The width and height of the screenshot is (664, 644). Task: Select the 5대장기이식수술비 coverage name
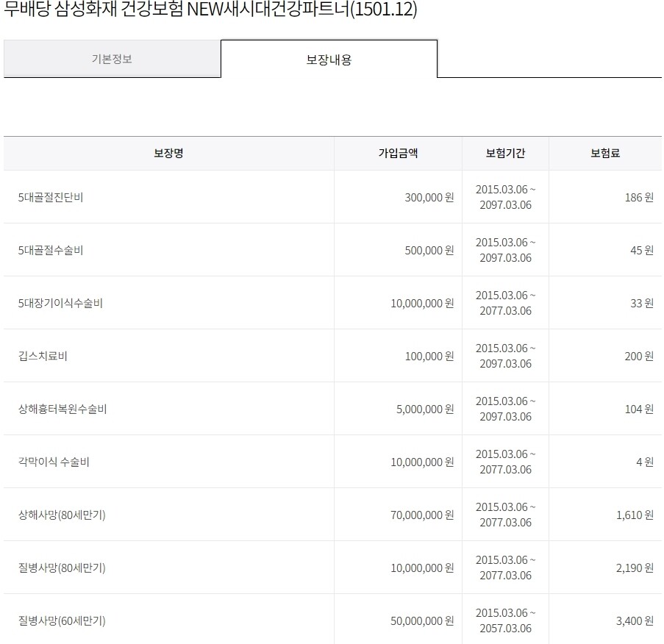[x=60, y=303]
